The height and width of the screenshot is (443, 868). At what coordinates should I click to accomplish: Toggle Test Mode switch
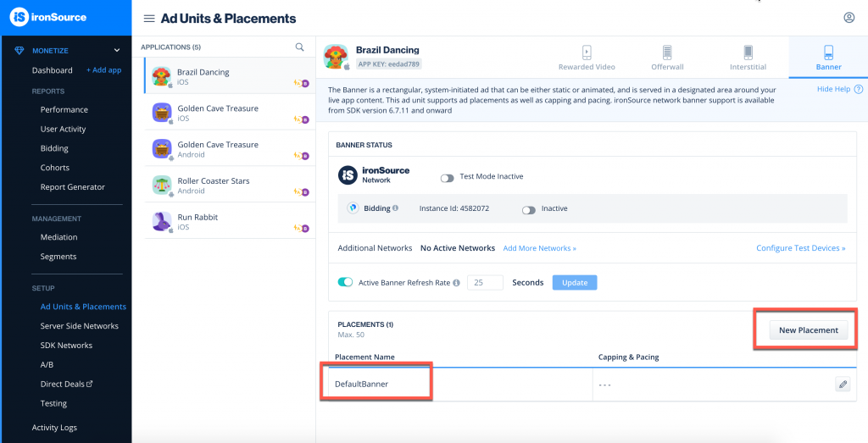coord(447,178)
